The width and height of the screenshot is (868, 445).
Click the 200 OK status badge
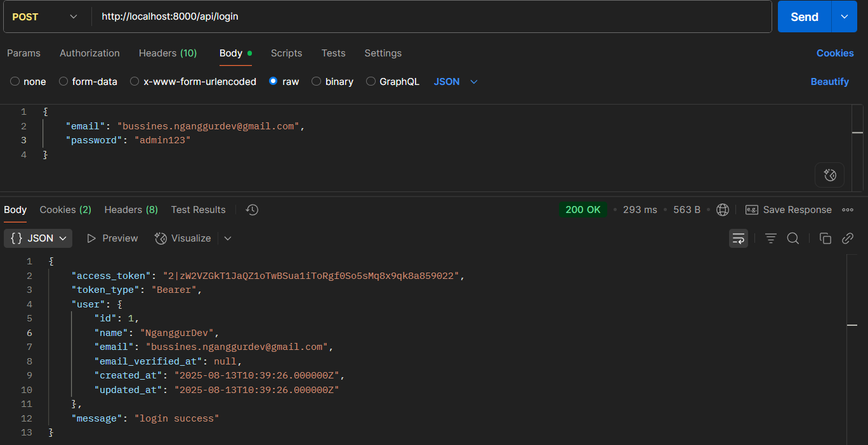583,210
